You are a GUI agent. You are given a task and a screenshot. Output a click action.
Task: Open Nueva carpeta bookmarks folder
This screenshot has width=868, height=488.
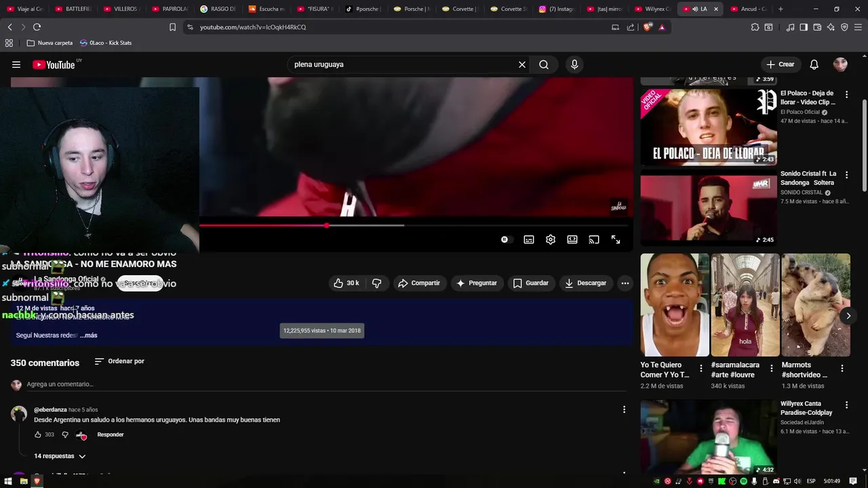click(50, 43)
